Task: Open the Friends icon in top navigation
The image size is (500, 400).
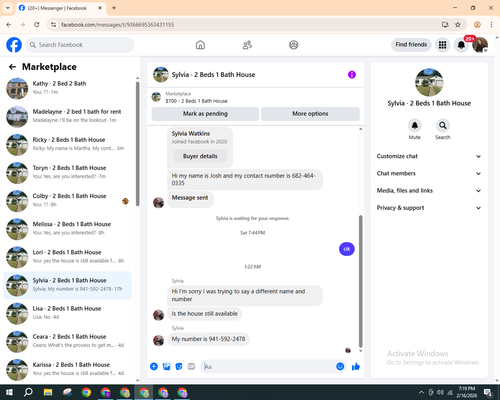Action: click(247, 45)
